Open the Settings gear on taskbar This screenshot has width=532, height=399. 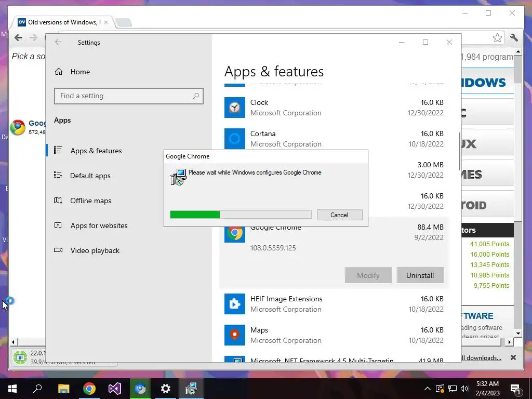click(166, 389)
